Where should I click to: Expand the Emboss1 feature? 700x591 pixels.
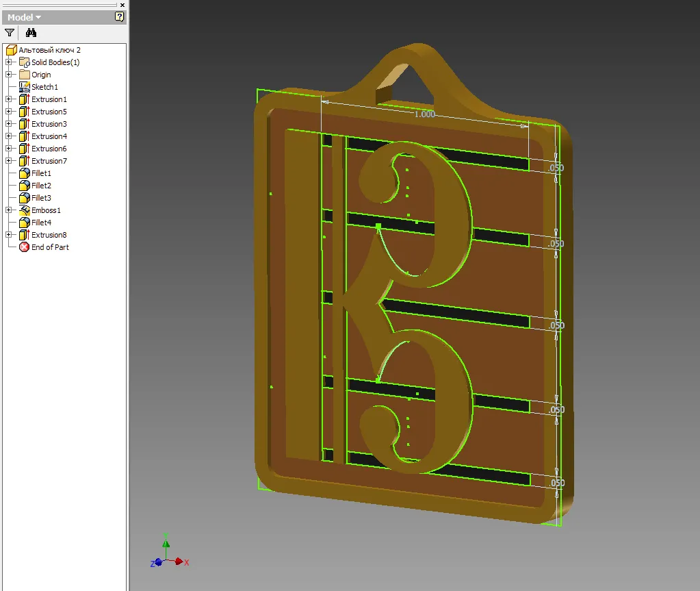pos(8,210)
